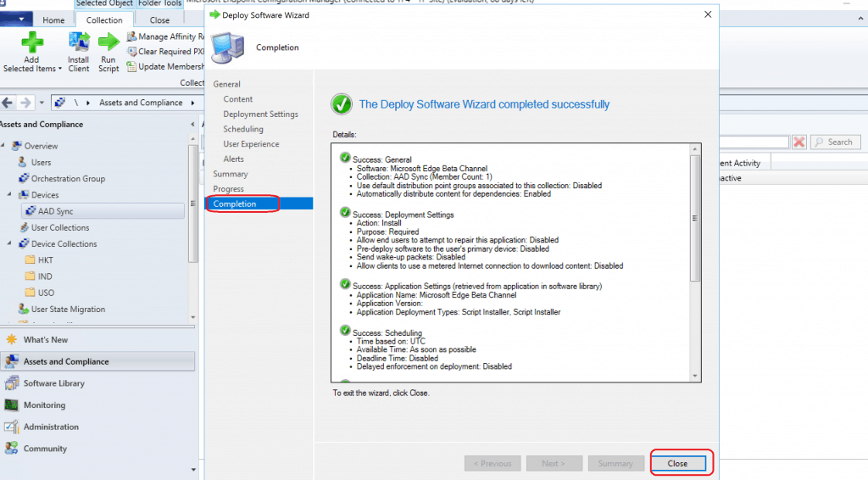868x480 pixels.
Task: Click the Run Script green arrow icon
Action: [x=108, y=42]
